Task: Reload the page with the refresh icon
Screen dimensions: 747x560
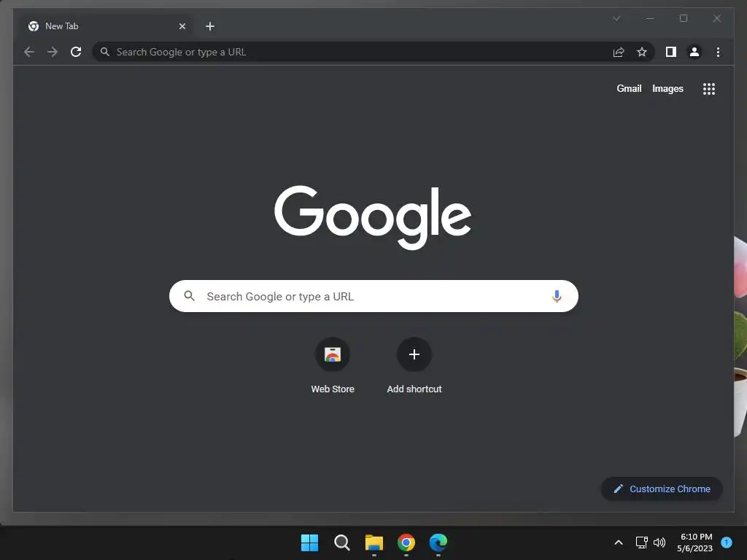Action: [76, 52]
